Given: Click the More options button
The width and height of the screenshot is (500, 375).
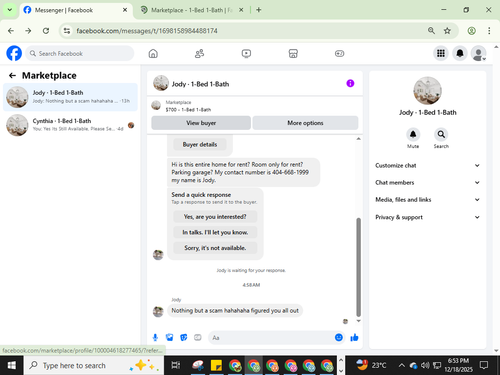Looking at the screenshot, I should [305, 123].
